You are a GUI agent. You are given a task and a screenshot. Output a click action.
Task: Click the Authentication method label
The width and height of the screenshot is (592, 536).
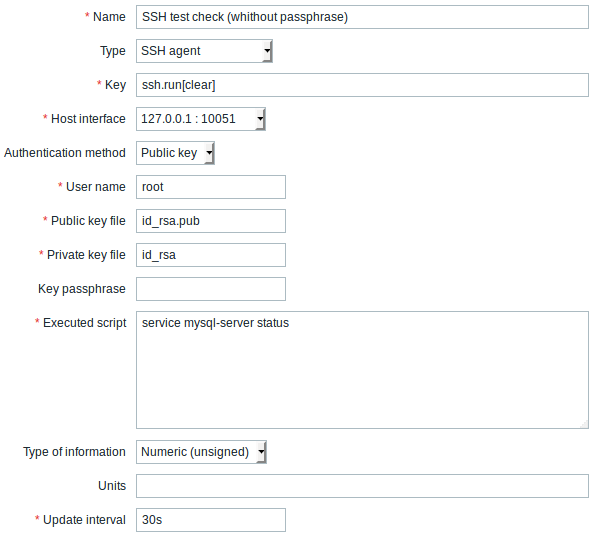click(65, 153)
